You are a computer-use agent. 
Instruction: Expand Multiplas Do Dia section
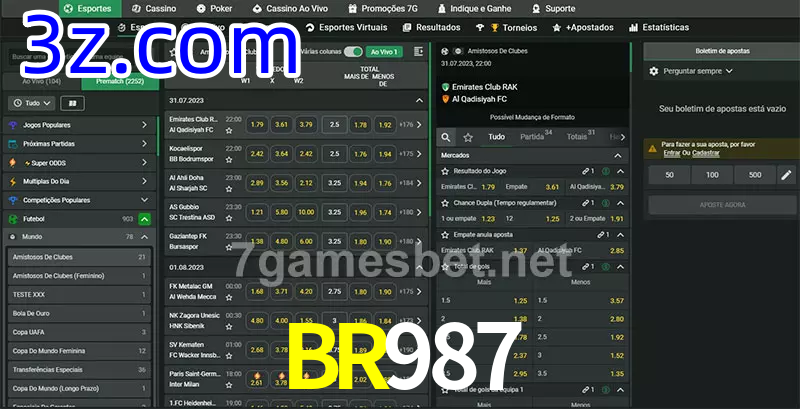144,182
